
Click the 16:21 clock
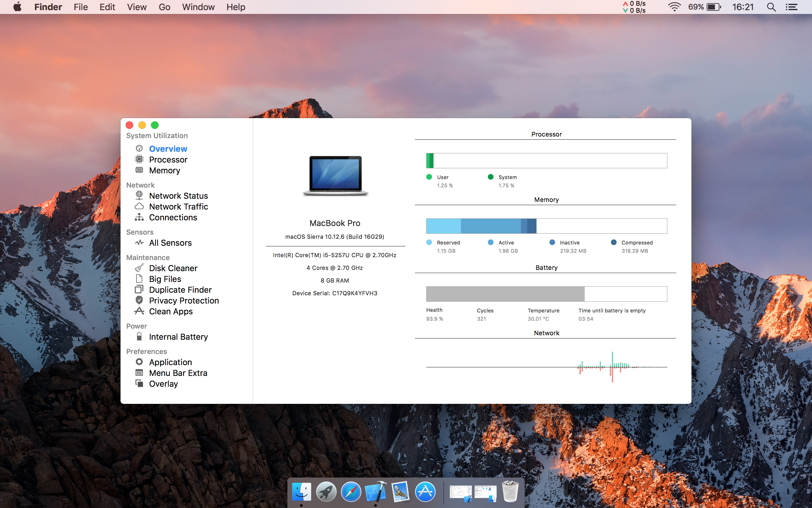click(x=743, y=7)
